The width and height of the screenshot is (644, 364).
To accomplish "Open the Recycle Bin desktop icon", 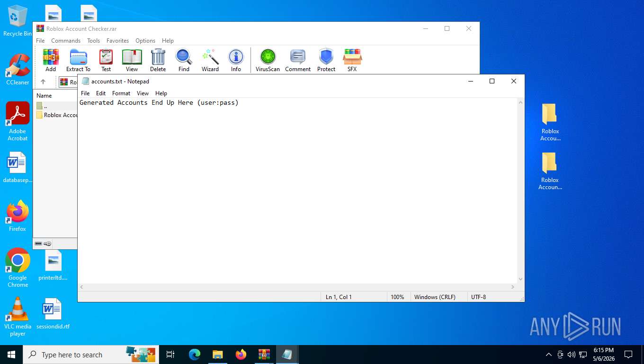I will [x=18, y=21].
